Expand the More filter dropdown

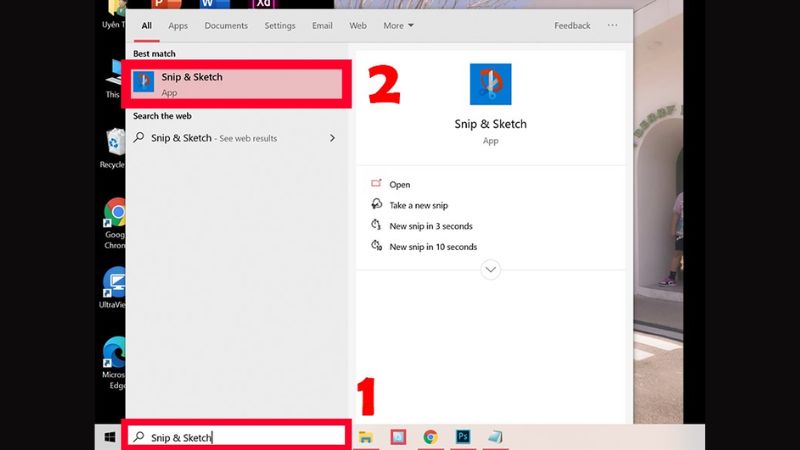(398, 26)
